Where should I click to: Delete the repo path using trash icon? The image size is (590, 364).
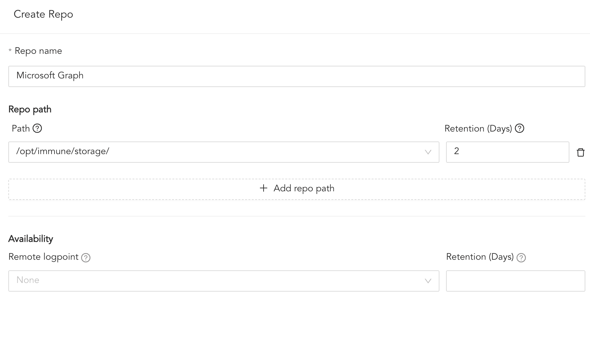[580, 152]
